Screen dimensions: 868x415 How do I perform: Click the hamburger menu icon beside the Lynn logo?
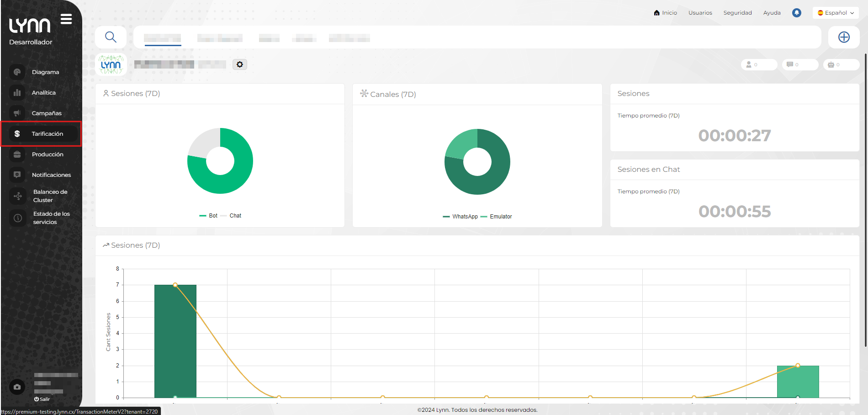pyautogui.click(x=66, y=19)
